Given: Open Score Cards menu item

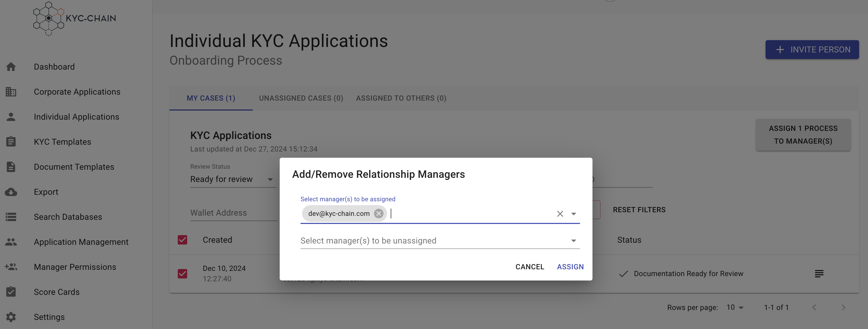Looking at the screenshot, I should pyautogui.click(x=57, y=292).
